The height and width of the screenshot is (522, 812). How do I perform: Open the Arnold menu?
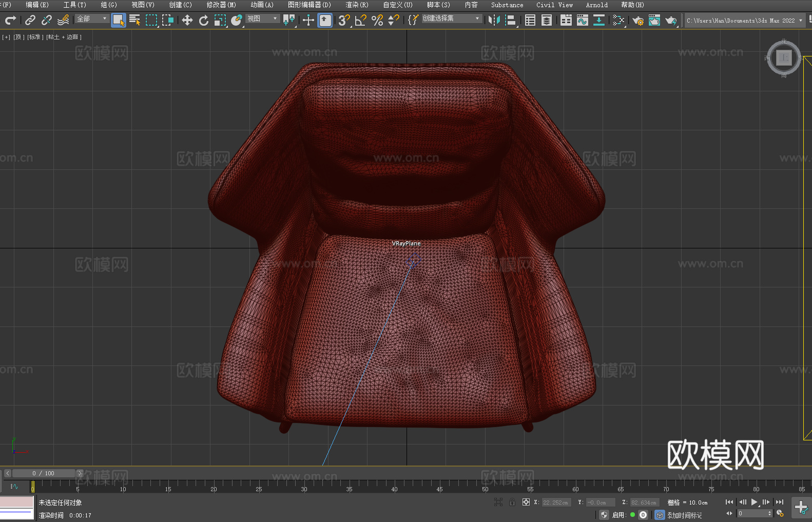click(x=596, y=5)
